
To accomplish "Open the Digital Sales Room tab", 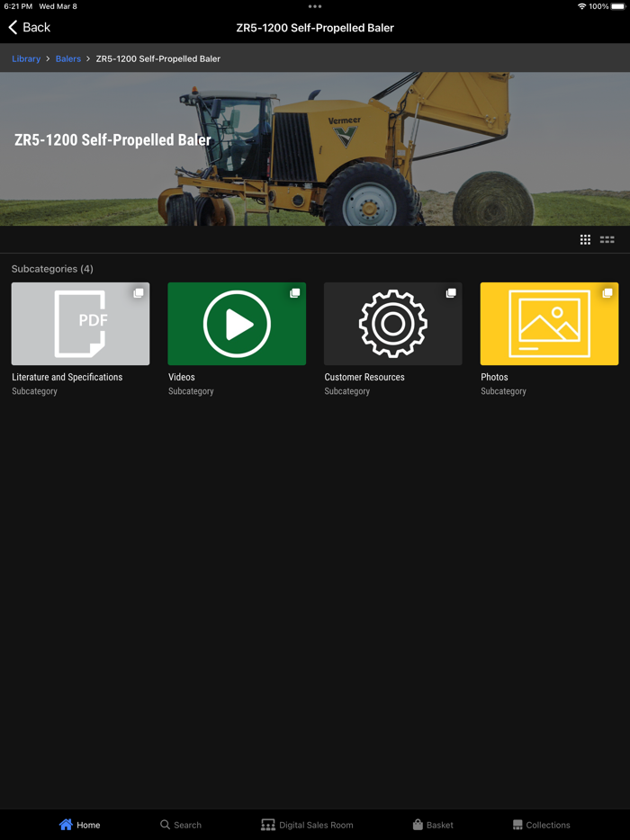I will click(307, 825).
